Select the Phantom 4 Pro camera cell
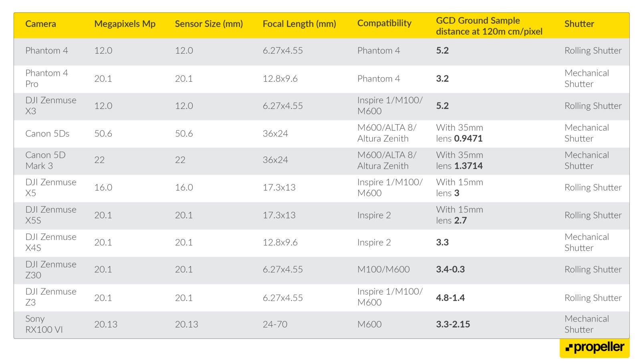This screenshot has height=364, width=641. tap(46, 78)
